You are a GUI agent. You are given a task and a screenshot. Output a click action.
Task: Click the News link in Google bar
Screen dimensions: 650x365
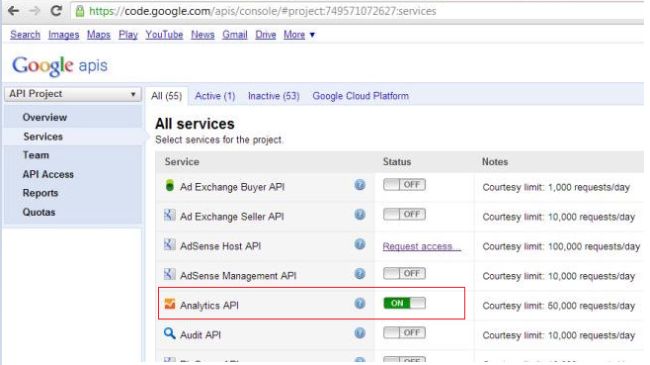tap(203, 35)
